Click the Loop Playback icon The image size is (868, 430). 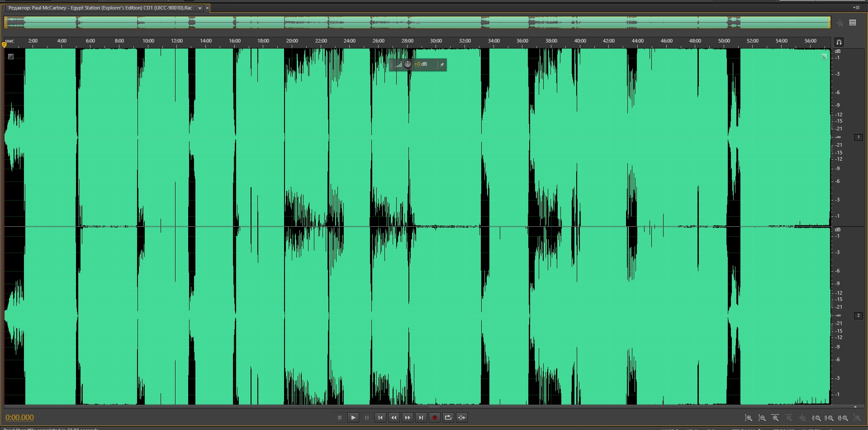[x=448, y=417]
